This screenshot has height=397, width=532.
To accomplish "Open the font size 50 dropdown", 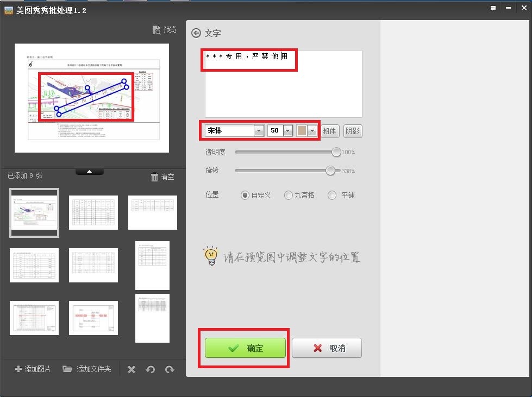I will (x=287, y=131).
